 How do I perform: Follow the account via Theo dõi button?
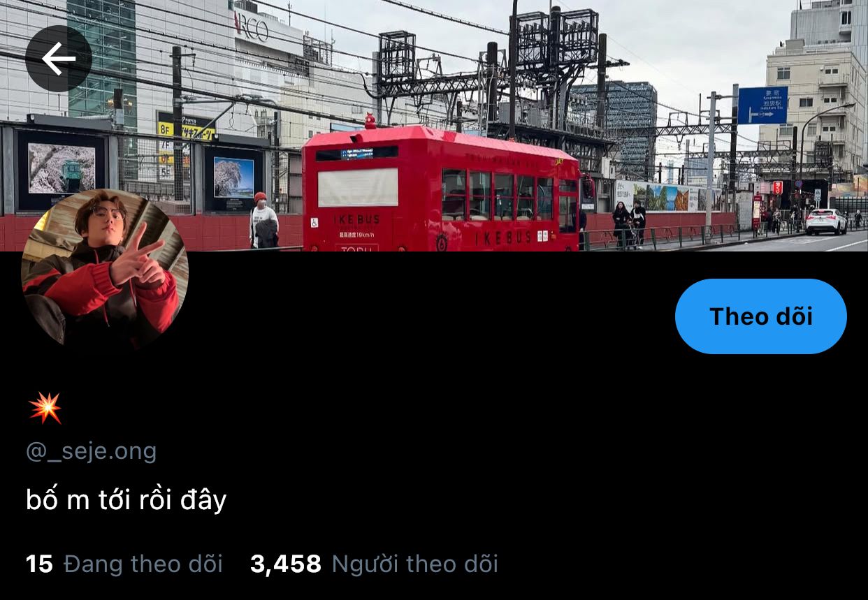pyautogui.click(x=760, y=316)
